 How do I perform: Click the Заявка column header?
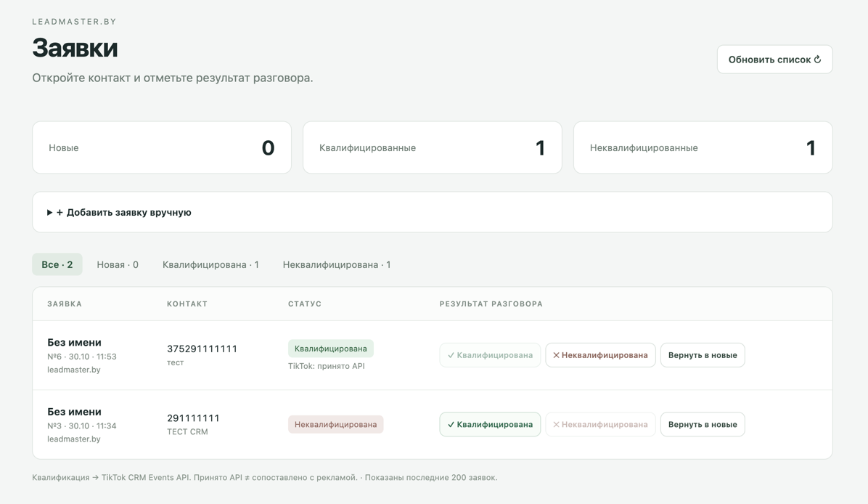(x=64, y=304)
